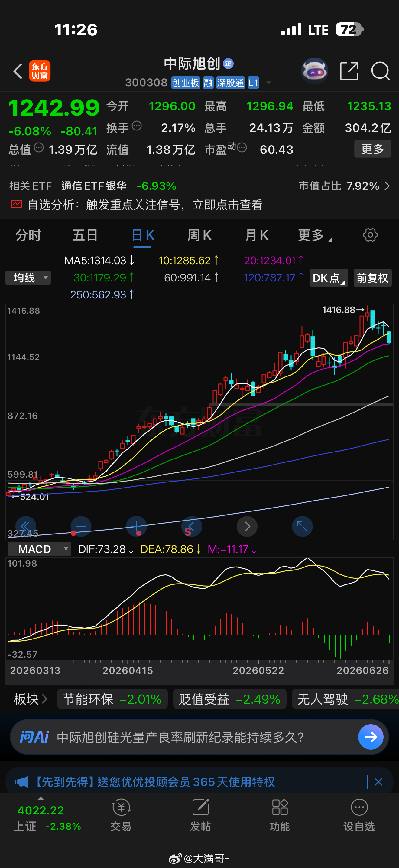399x868 pixels.
Task: Tap the 融 margin tag
Action: [x=208, y=83]
